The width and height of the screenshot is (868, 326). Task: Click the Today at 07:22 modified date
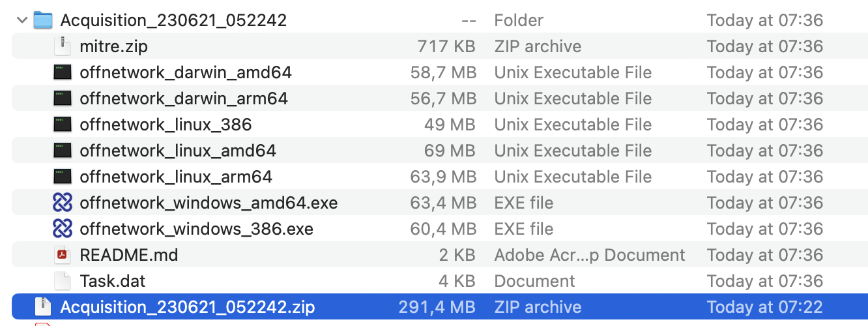click(765, 307)
